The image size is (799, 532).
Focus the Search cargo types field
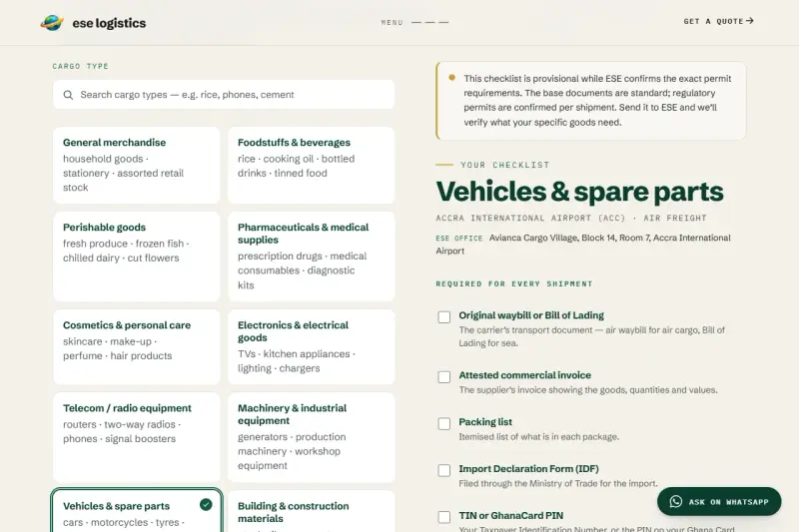click(224, 95)
